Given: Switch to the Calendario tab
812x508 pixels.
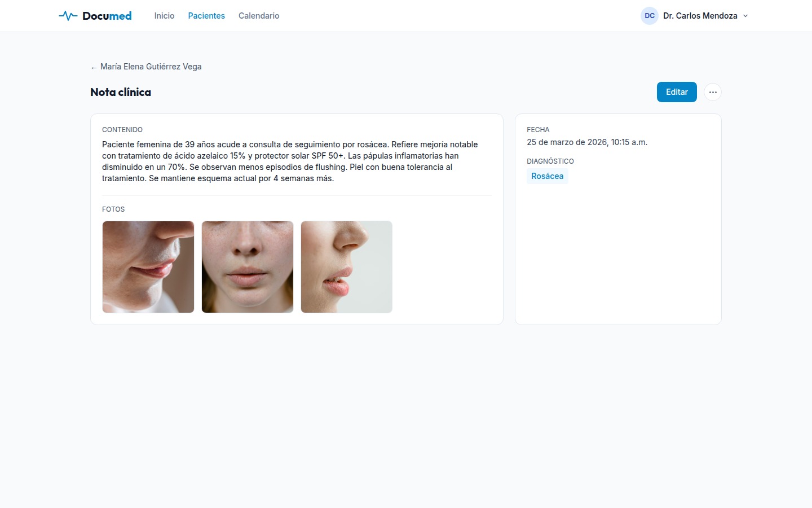Looking at the screenshot, I should 259,16.
